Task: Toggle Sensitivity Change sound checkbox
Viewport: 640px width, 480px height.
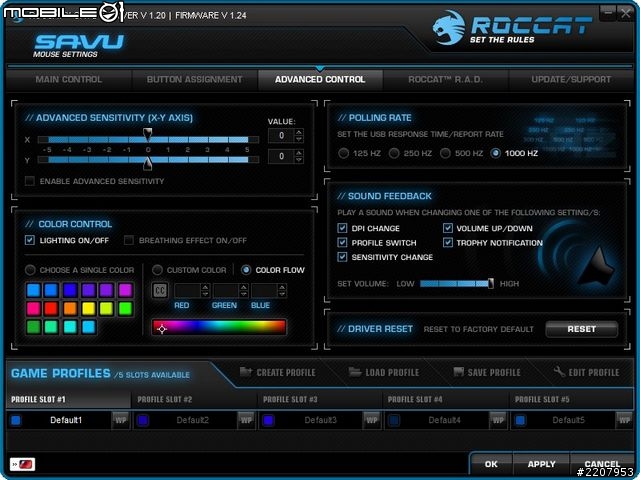Action: pos(342,257)
